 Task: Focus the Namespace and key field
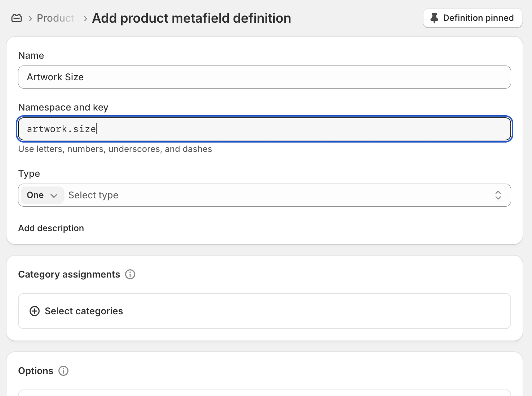(265, 129)
